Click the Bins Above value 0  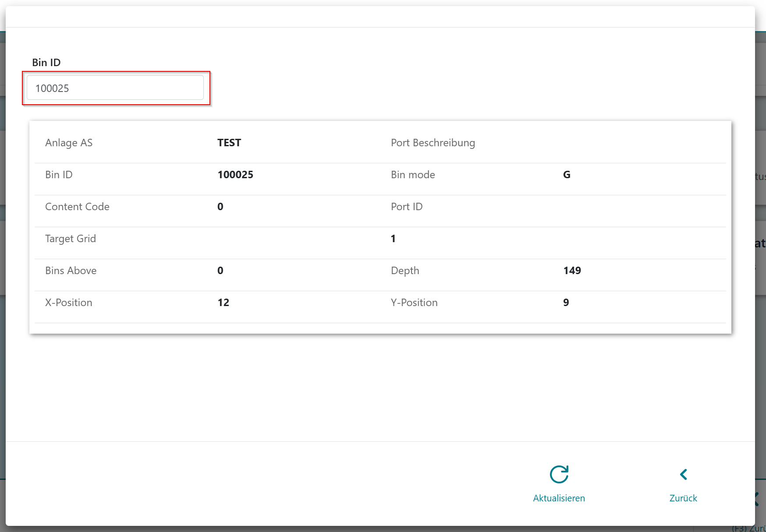[220, 271]
